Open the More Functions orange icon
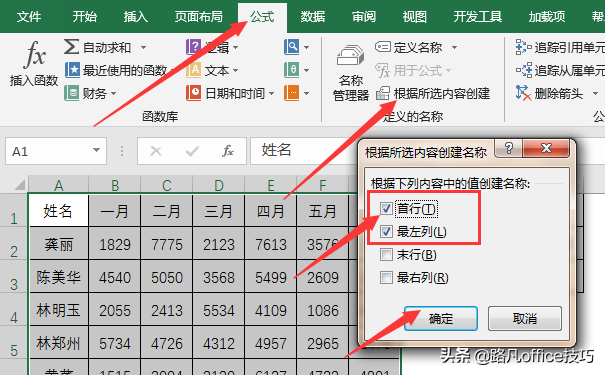 tap(291, 93)
